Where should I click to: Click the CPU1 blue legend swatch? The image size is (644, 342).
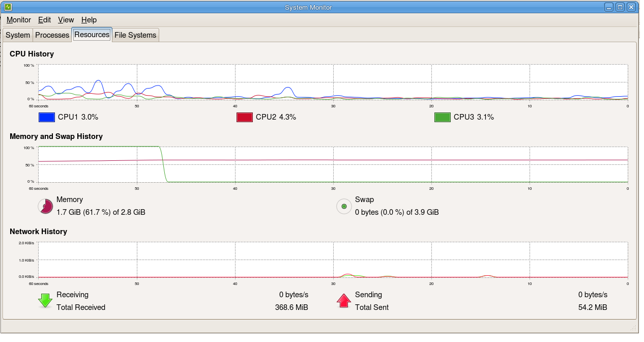[x=46, y=117]
